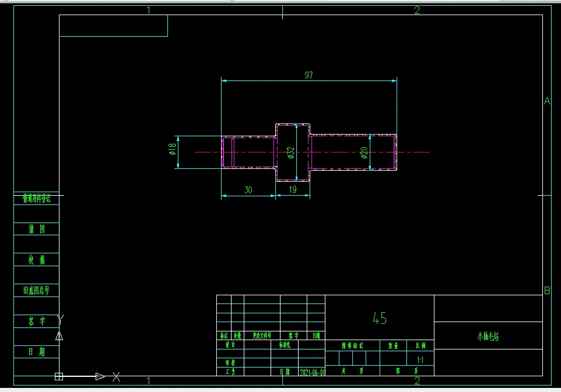Image resolution: width=561 pixels, height=392 pixels.
Task: Select the 校描 sidebar label
Action: (37, 260)
